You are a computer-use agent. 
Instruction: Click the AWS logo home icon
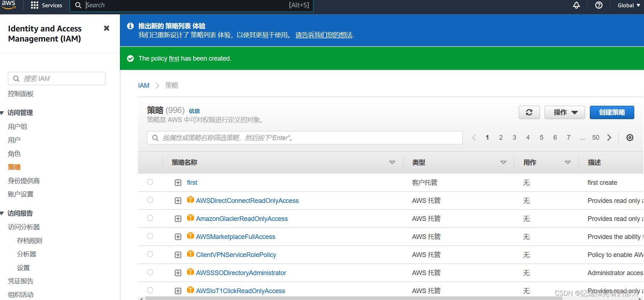(x=8, y=5)
